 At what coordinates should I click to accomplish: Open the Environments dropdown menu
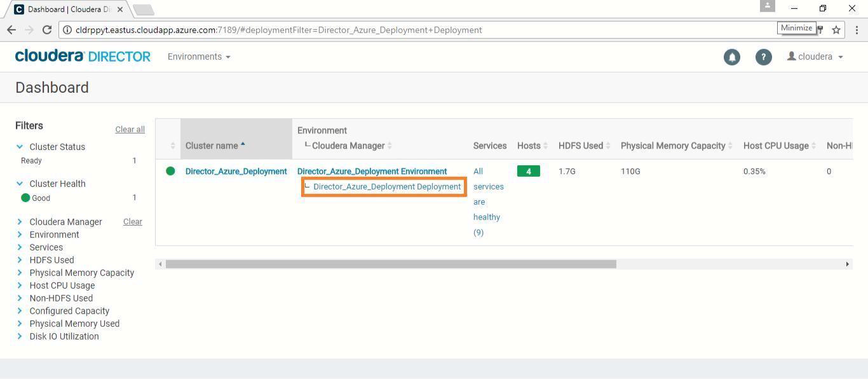(x=199, y=57)
